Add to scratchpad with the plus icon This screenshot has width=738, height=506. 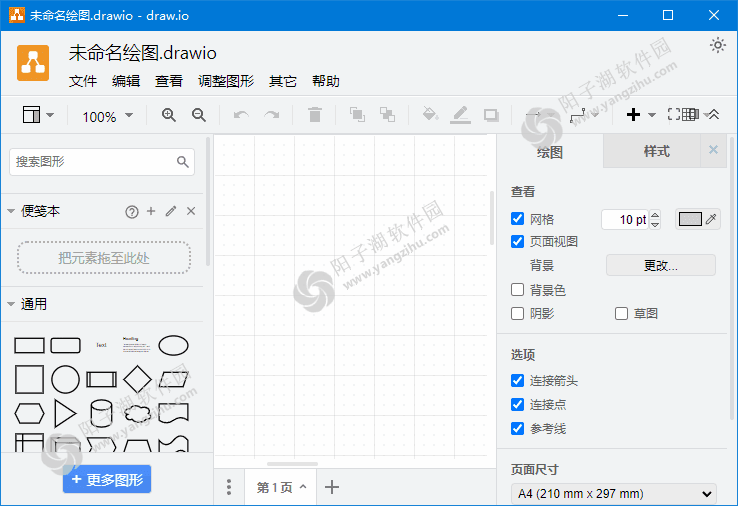pyautogui.click(x=151, y=211)
